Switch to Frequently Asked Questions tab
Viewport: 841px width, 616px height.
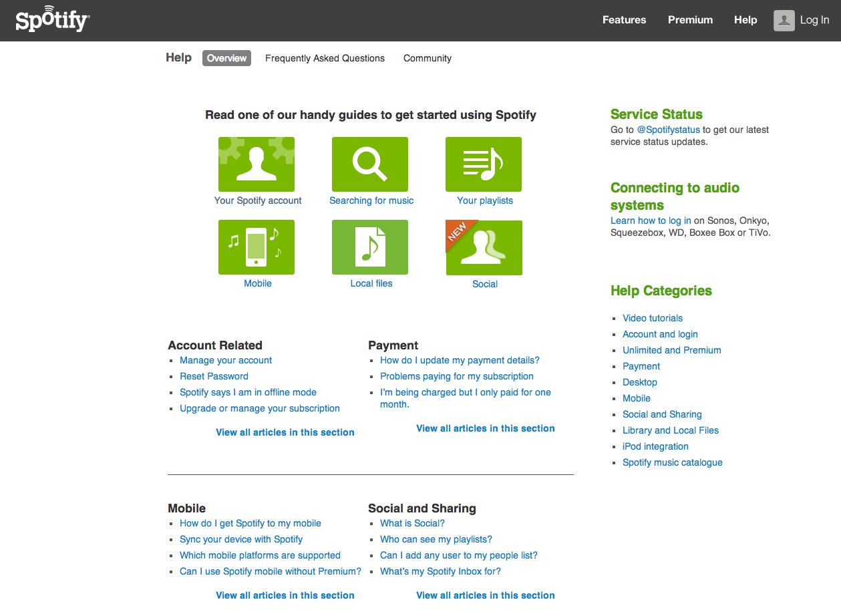[x=325, y=58]
